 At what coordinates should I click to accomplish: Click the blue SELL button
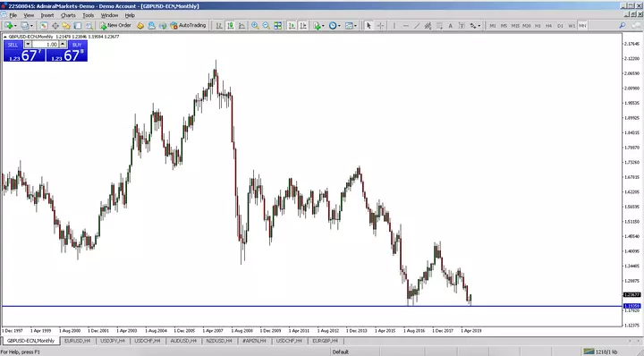point(13,45)
